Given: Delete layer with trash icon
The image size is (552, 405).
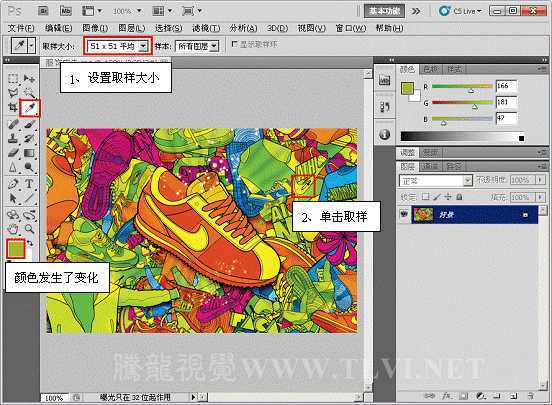Looking at the screenshot, I should (531, 396).
